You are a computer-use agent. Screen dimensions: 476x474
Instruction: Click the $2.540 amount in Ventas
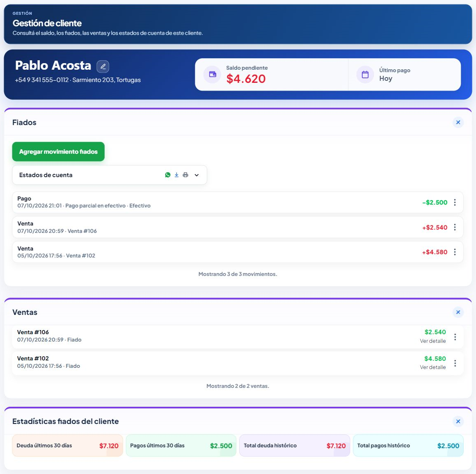coord(435,332)
